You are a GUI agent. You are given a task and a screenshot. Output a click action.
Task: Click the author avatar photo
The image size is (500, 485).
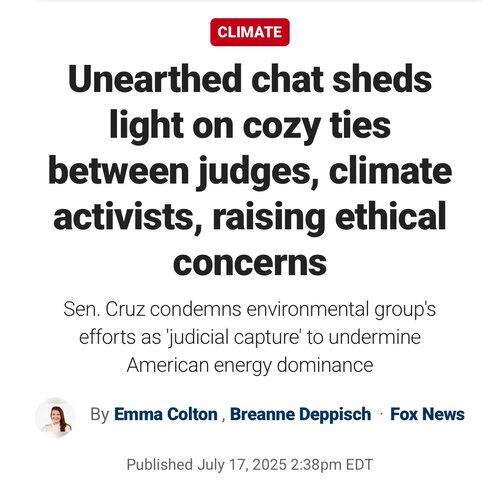point(56,417)
